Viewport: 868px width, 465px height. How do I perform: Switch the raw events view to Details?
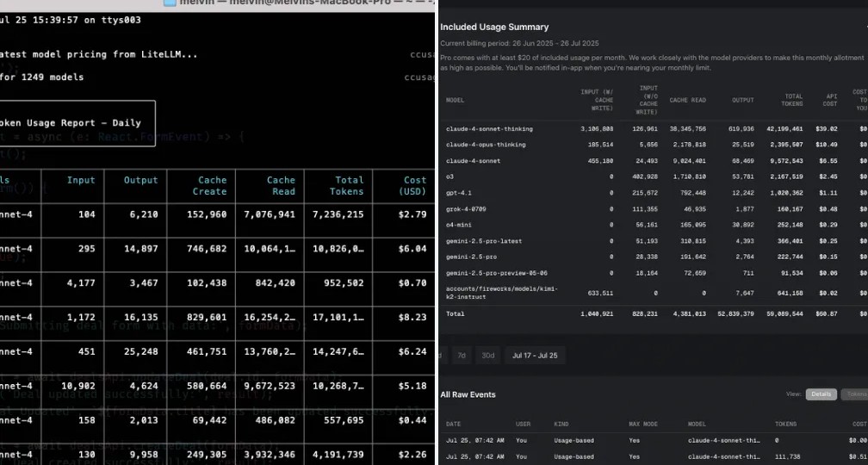coord(821,394)
